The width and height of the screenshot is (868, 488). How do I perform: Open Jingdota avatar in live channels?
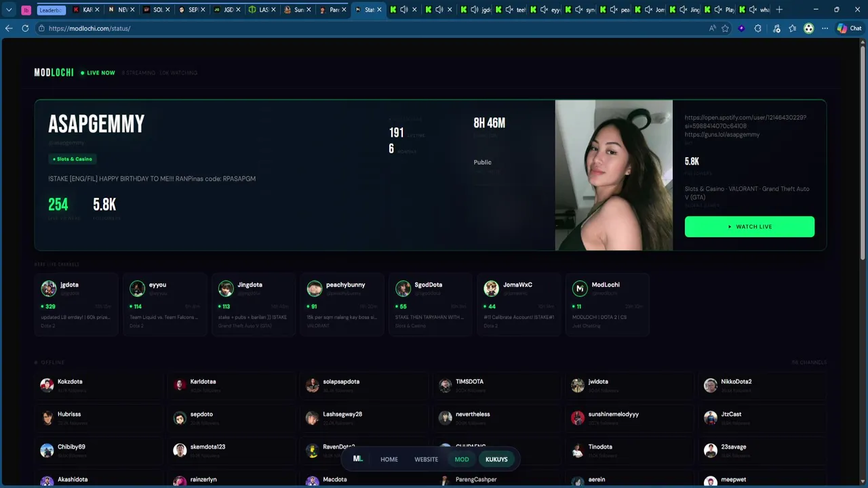(x=226, y=289)
